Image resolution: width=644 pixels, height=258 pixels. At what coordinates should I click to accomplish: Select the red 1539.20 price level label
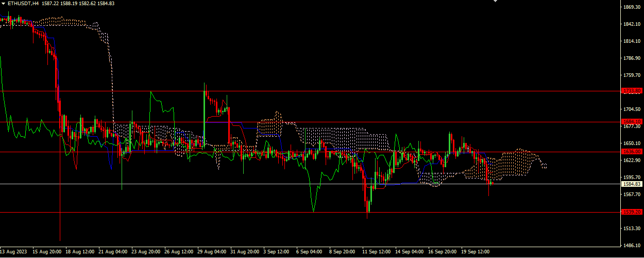click(632, 212)
